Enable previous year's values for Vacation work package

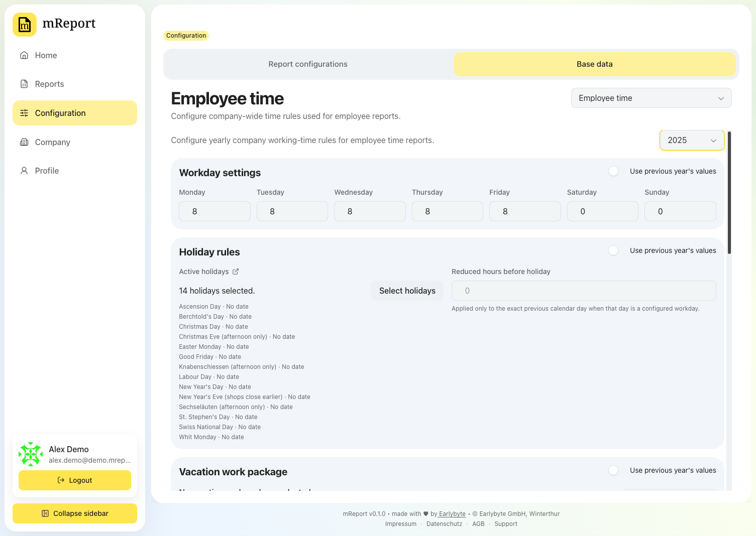click(x=613, y=470)
